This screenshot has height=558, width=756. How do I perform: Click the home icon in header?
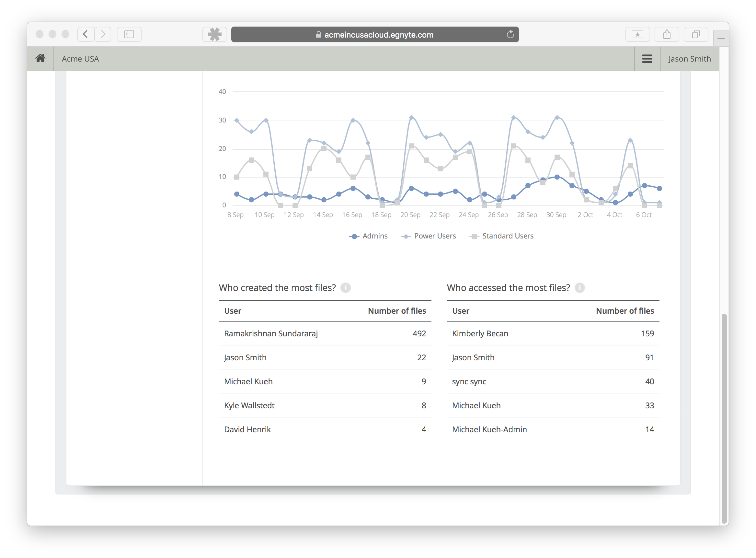point(40,59)
